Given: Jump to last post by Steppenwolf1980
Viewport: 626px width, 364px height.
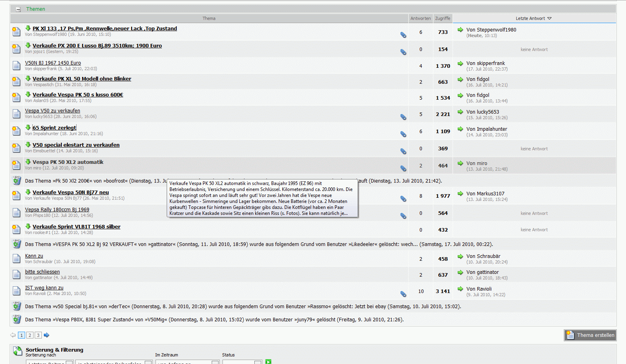Looking at the screenshot, I should click(460, 30).
